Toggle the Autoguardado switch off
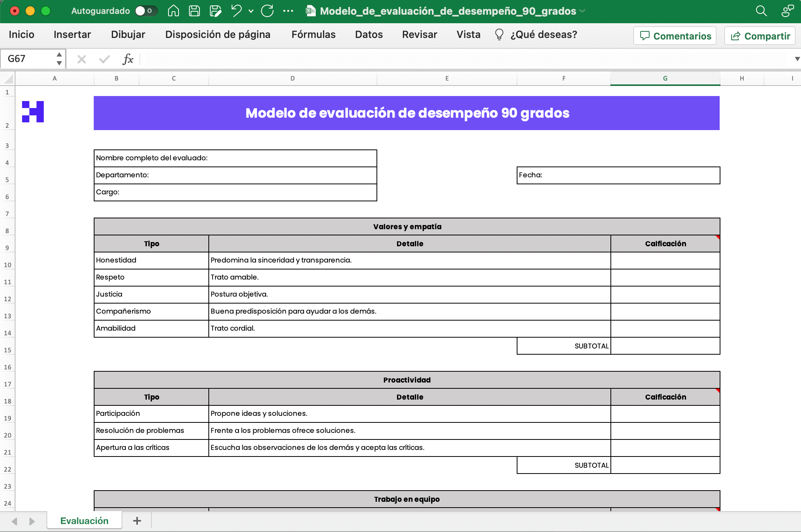This screenshot has height=532, width=801. [146, 11]
